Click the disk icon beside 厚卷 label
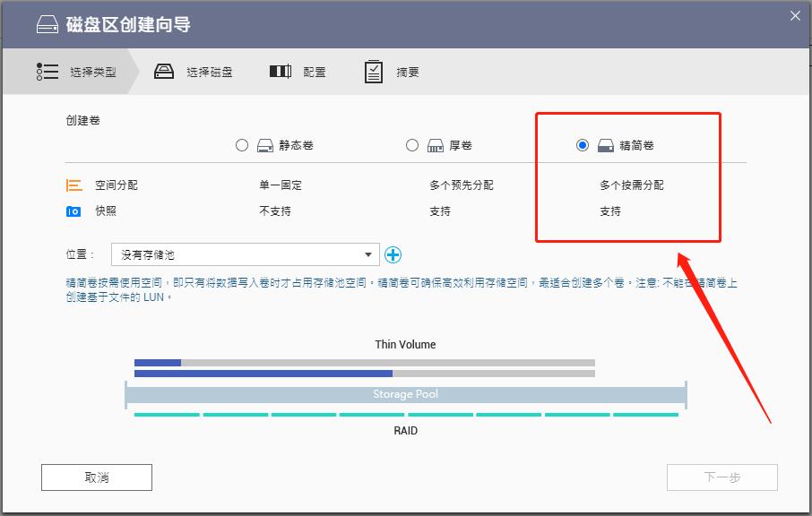Image resolution: width=812 pixels, height=516 pixels. [x=434, y=145]
